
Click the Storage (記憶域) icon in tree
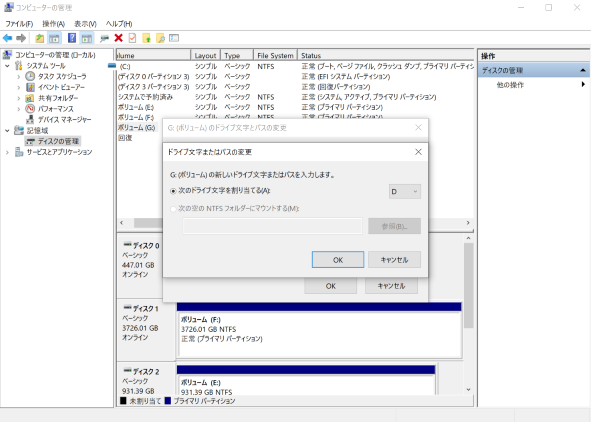(19, 131)
